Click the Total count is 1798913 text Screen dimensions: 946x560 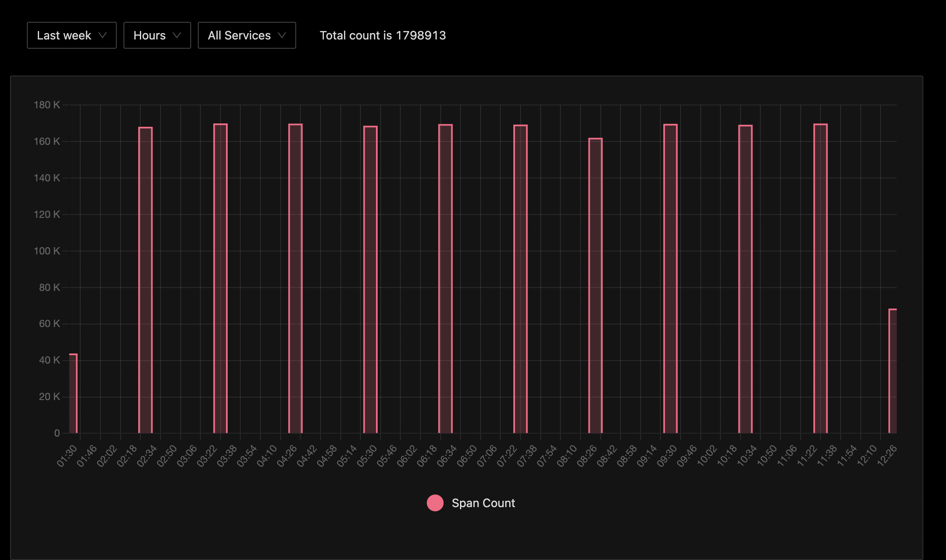tap(383, 35)
